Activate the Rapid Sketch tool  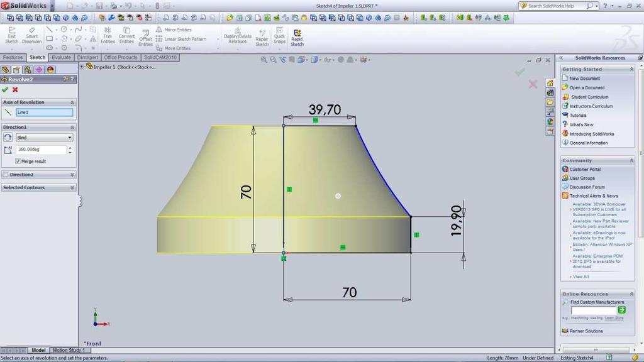[x=297, y=37]
